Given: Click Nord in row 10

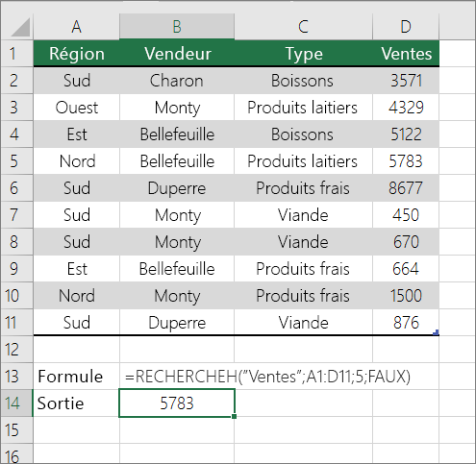Looking at the screenshot, I should click(x=76, y=296).
